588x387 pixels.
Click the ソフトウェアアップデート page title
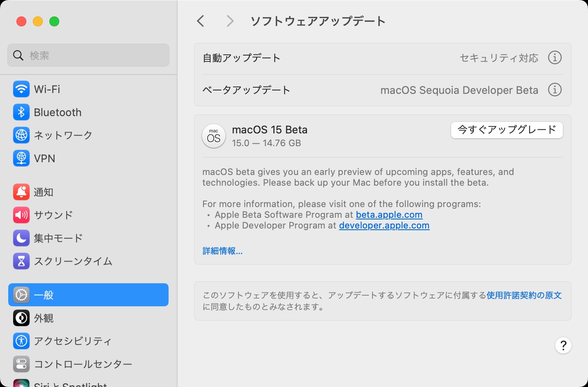coord(318,21)
